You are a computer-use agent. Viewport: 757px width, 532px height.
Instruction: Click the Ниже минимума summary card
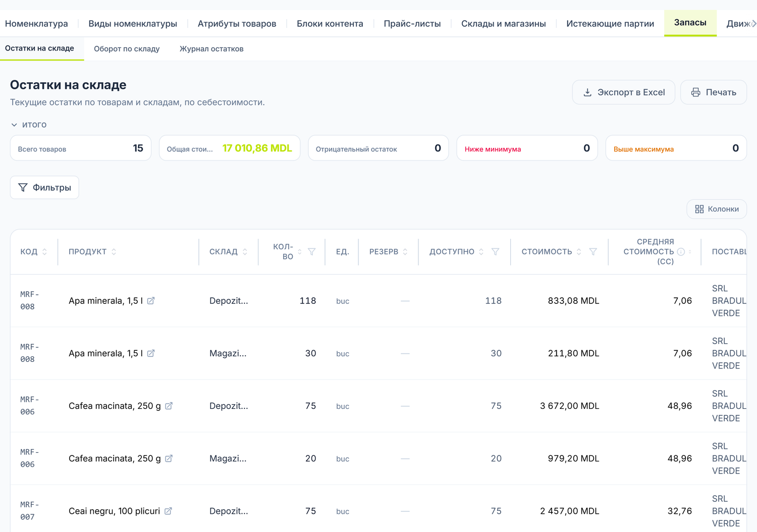coord(527,148)
